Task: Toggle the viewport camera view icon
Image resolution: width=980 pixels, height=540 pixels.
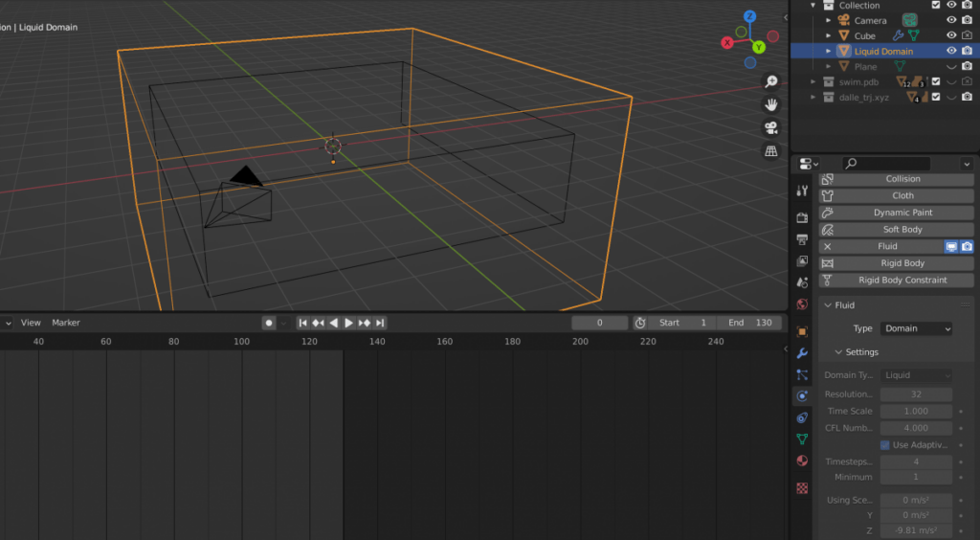Action: pyautogui.click(x=771, y=127)
